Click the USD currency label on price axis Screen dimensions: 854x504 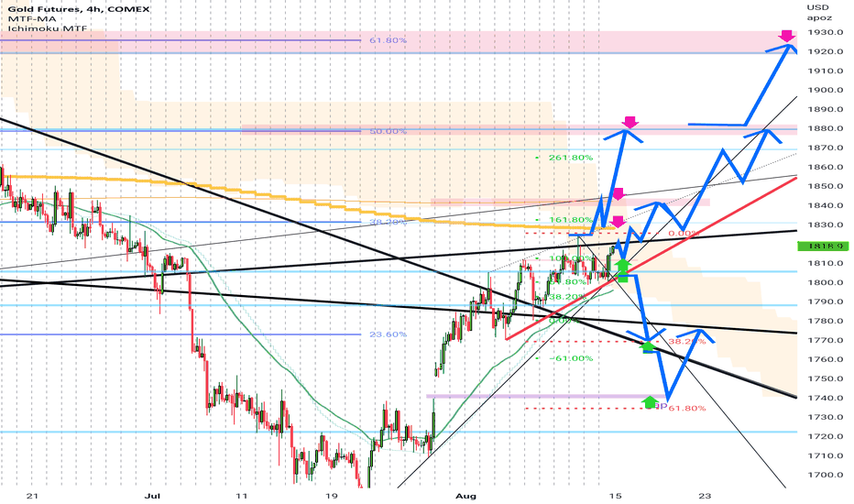(x=817, y=7)
